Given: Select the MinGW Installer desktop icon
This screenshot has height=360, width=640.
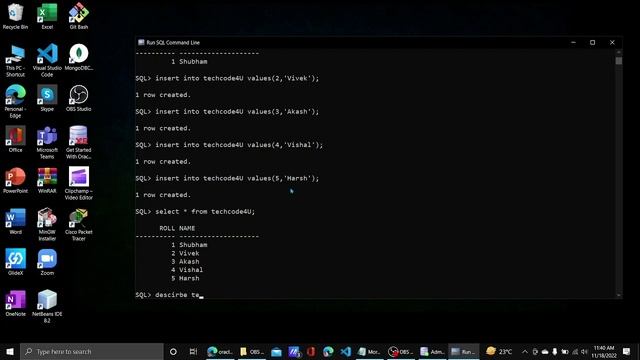Looking at the screenshot, I should click(47, 224).
